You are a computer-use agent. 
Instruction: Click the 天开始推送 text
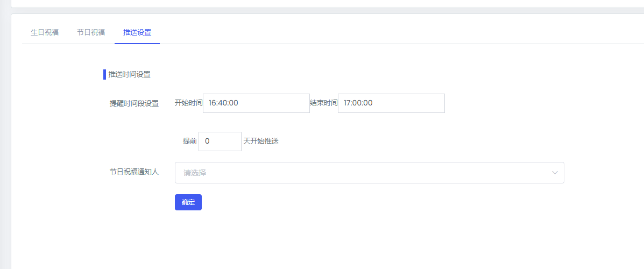(x=261, y=141)
